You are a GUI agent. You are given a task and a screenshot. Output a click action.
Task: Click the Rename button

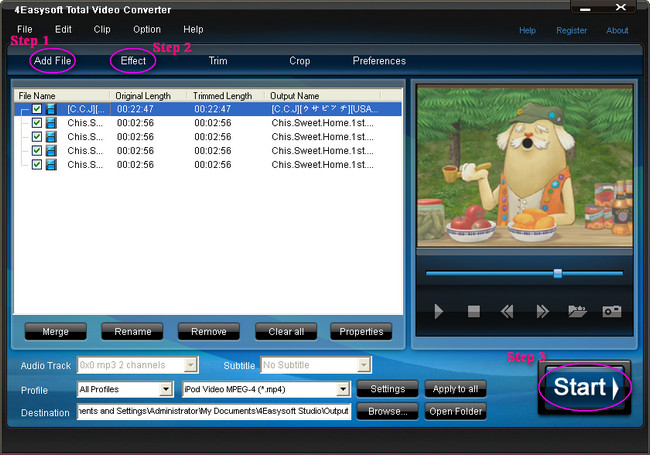(133, 332)
